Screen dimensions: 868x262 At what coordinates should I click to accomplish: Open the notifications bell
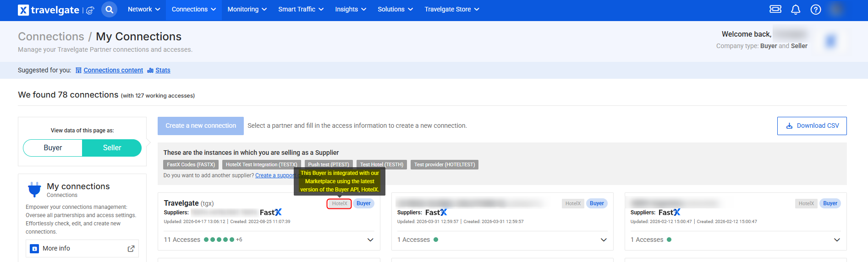click(796, 9)
